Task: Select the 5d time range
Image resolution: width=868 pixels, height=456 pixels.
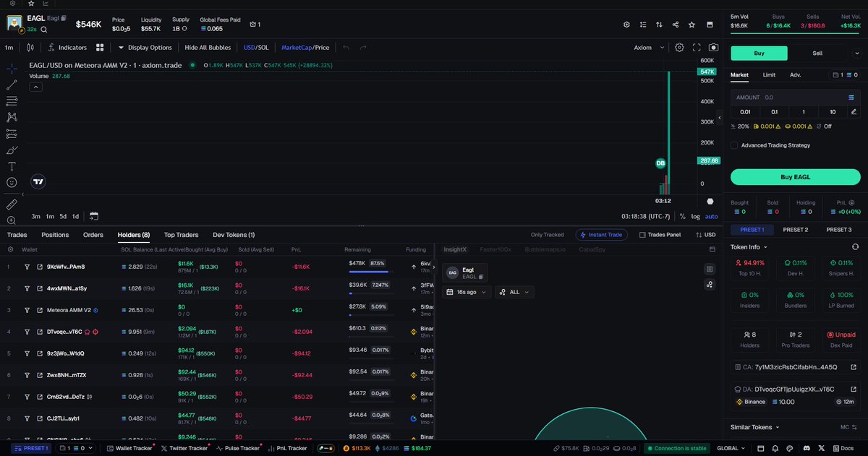Action: click(63, 216)
